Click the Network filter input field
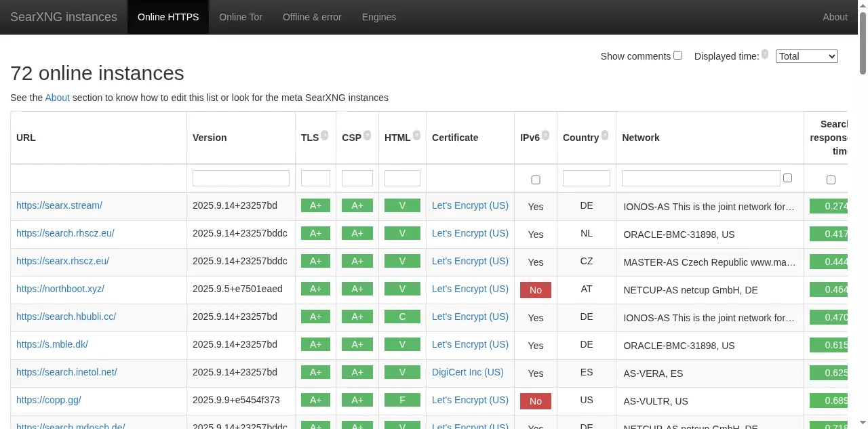 tap(701, 178)
